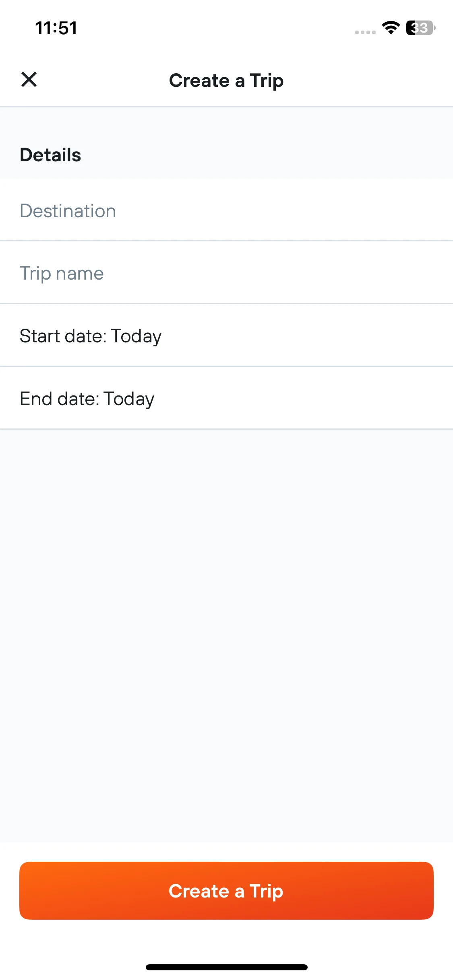Submit with the orange Create a Trip button
This screenshot has height=980, width=453.
[x=226, y=891]
